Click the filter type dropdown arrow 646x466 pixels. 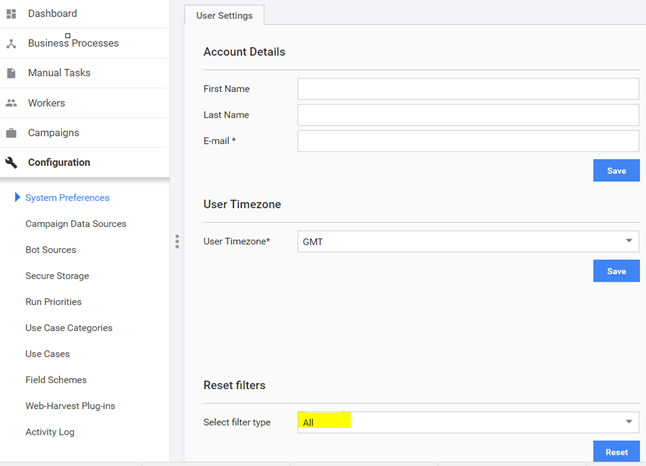click(629, 422)
